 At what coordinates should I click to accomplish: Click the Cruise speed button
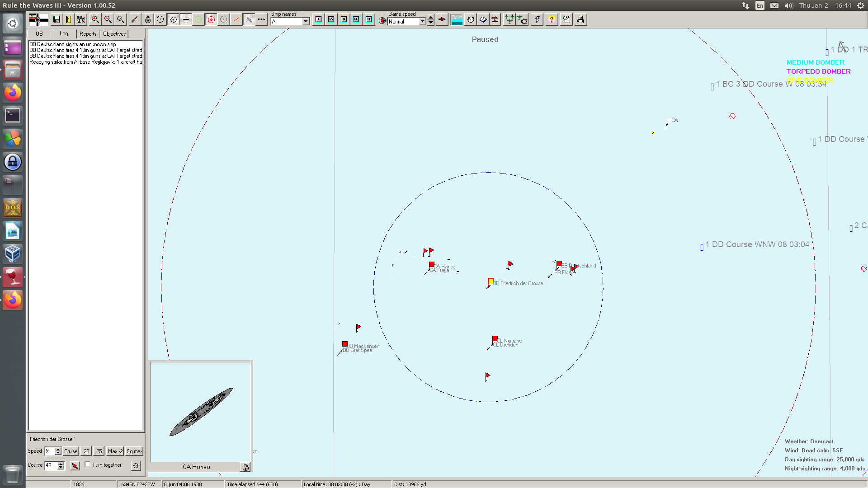[71, 451]
